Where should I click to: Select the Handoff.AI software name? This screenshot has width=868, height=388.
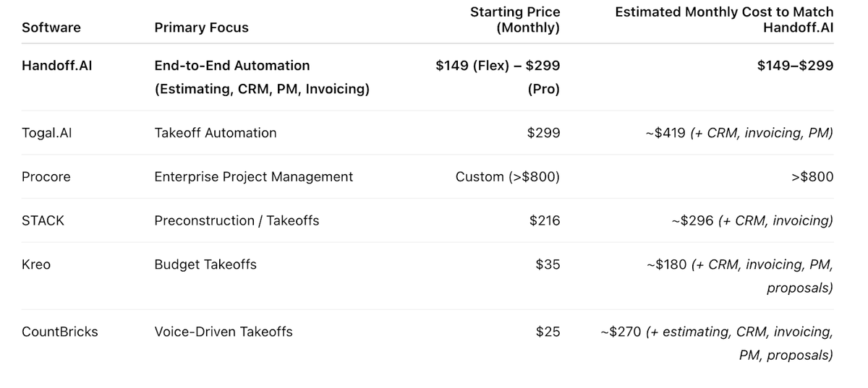[x=57, y=66]
